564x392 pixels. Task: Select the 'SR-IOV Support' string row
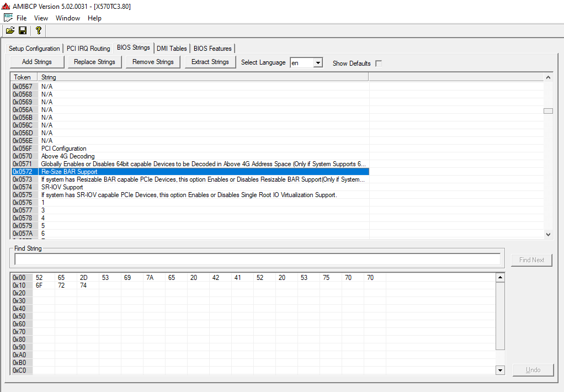[190, 187]
